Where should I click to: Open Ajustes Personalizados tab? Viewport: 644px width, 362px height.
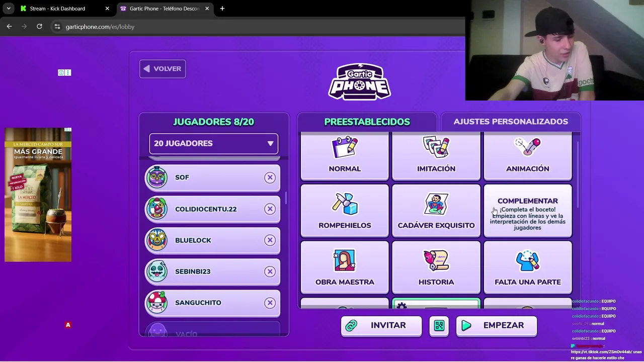(511, 122)
